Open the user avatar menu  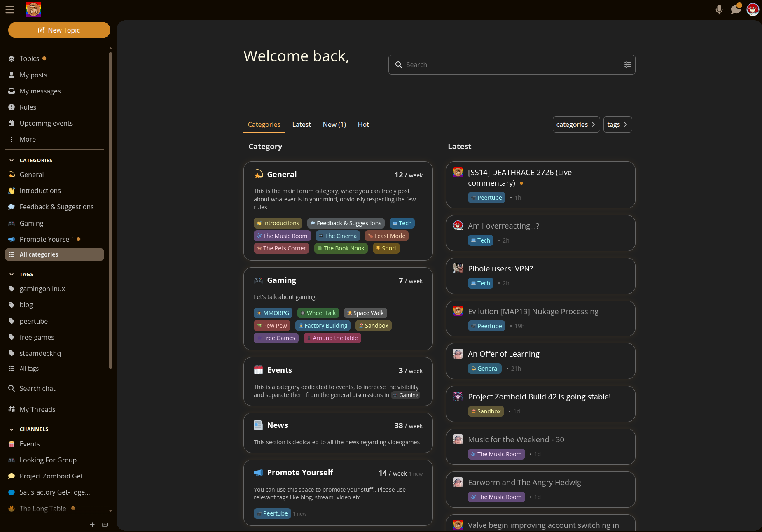753,9
